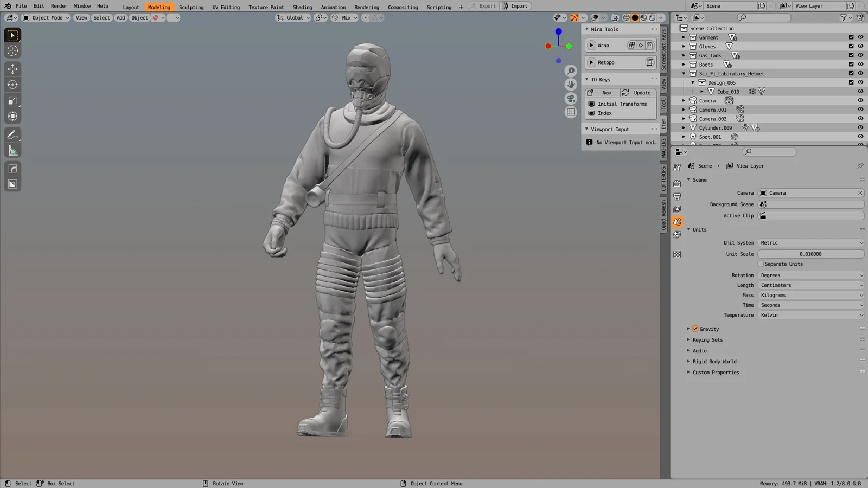
Task: Select the Rotate tool
Action: 12,85
